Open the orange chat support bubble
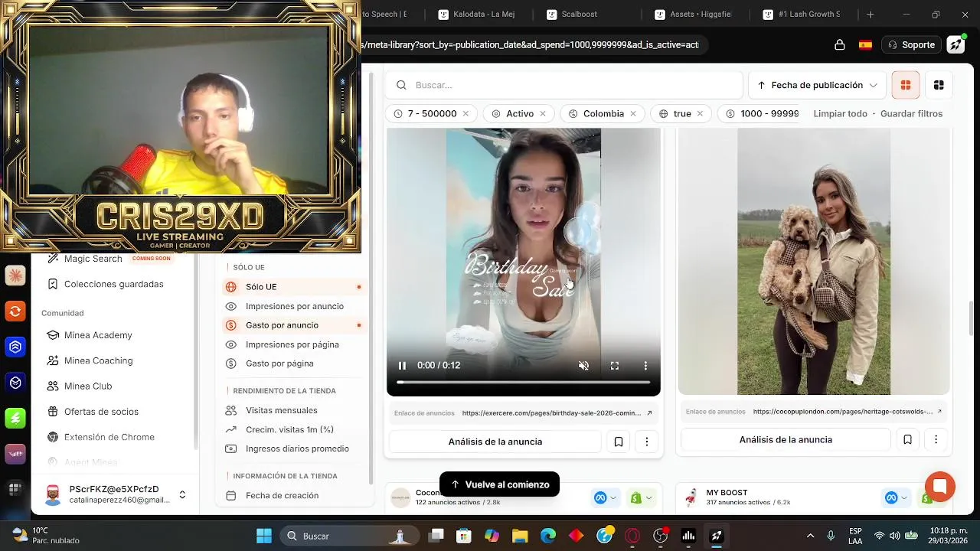 [939, 487]
